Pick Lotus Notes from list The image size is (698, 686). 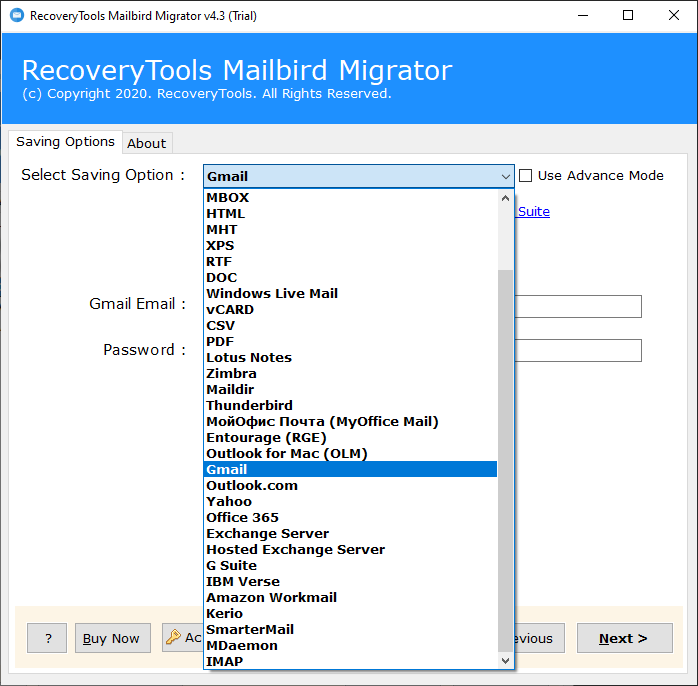pos(350,358)
